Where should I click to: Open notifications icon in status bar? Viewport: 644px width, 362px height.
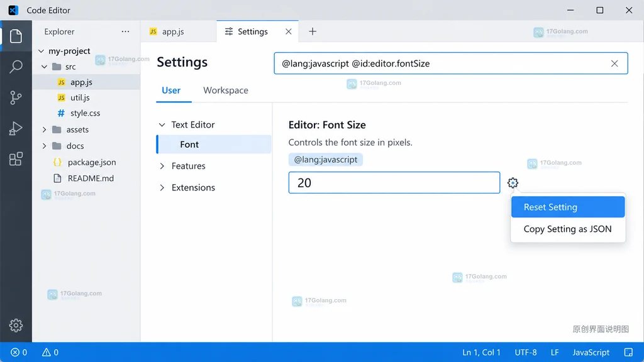pyautogui.click(x=628, y=352)
